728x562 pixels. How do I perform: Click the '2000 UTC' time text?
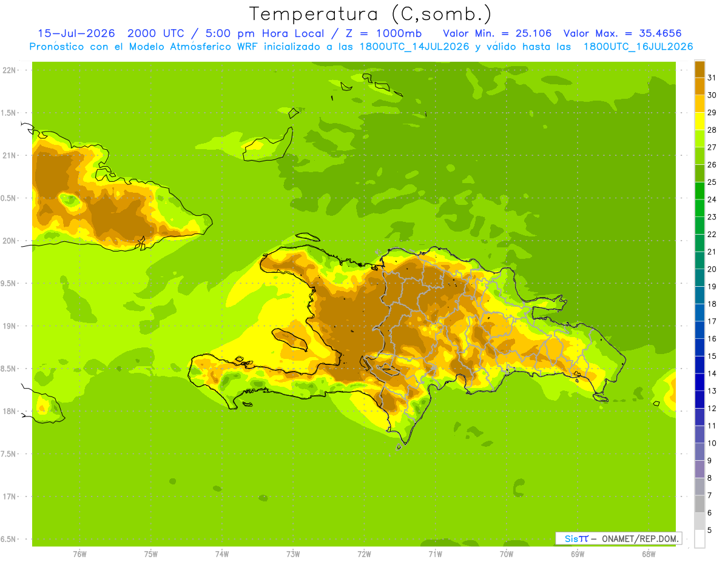pyautogui.click(x=157, y=33)
